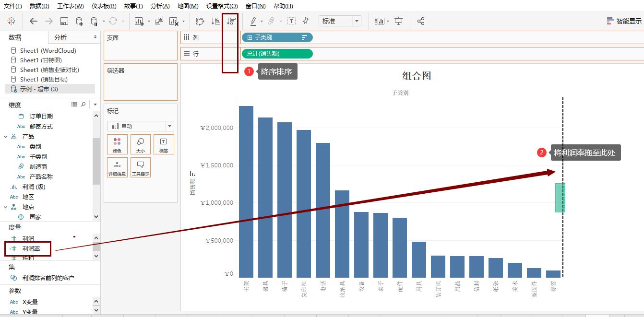Image resolution: width=644 pixels, height=317 pixels.
Task: Open the clear sheet dropdown arrow
Action: (183, 21)
